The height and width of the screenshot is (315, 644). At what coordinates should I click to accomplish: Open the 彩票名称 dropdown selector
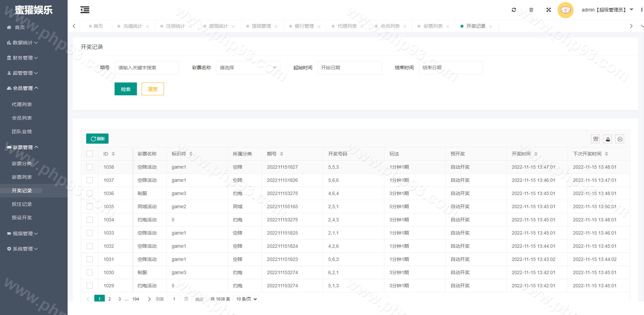pyautogui.click(x=248, y=68)
